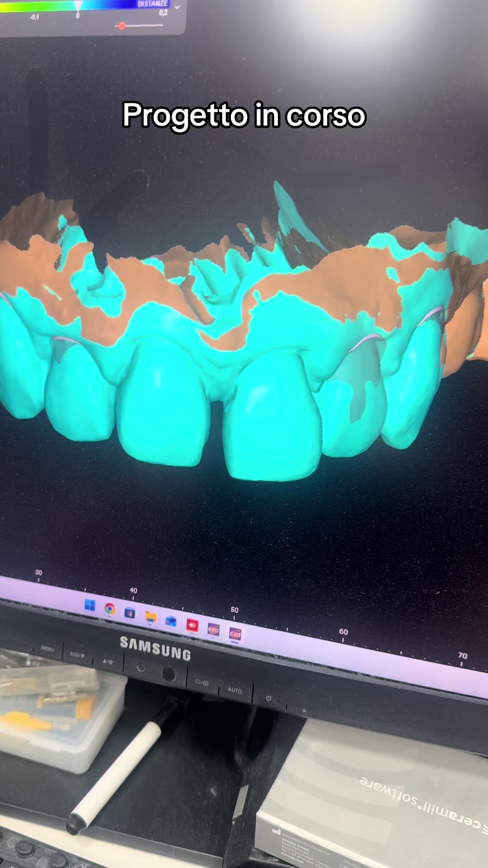Viewport: 488px width, 868px height.
Task: Open the Windows Start menu
Action: pos(90,605)
